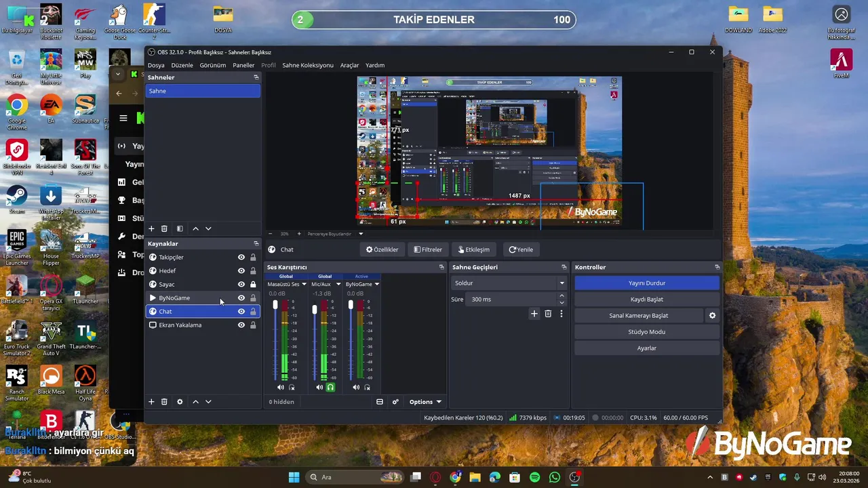
Task: Remove selected source with trash icon
Action: [164, 402]
